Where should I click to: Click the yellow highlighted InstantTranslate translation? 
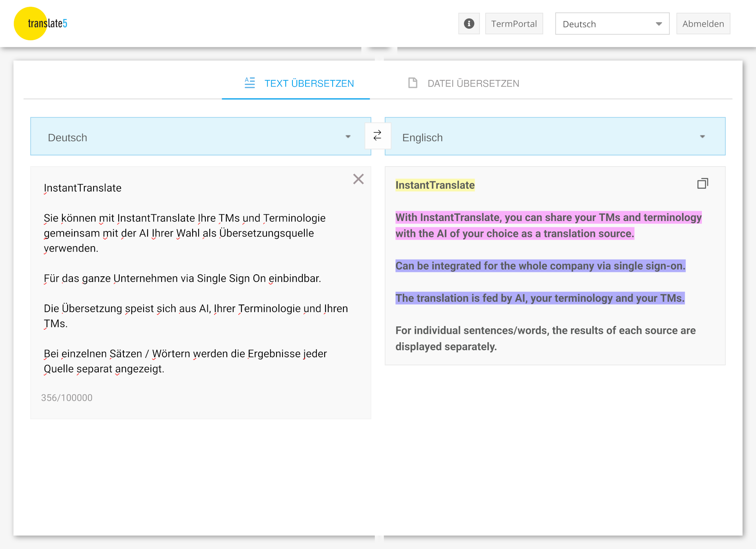tap(435, 185)
